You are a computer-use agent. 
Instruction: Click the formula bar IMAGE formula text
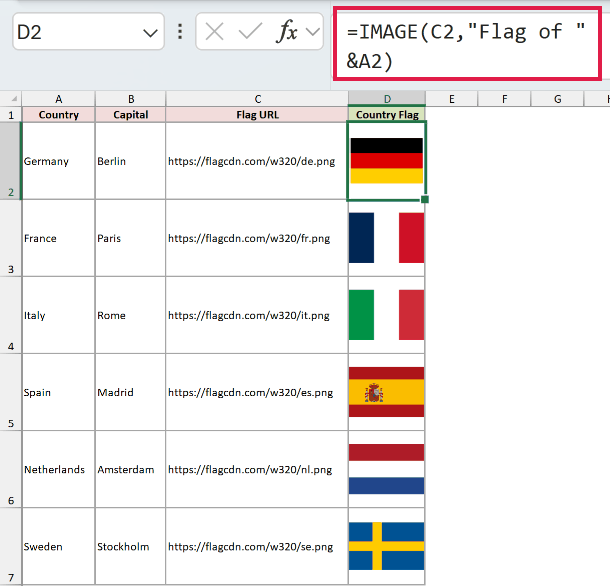tap(466, 46)
